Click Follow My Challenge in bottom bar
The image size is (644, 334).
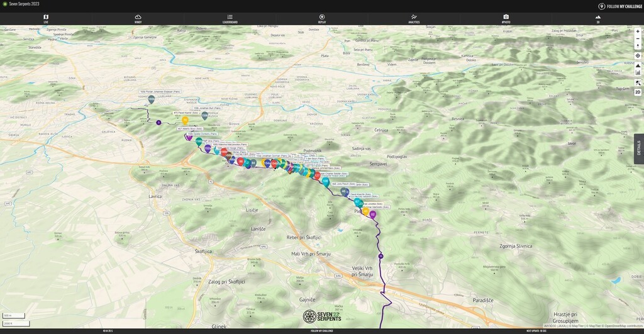(322, 331)
